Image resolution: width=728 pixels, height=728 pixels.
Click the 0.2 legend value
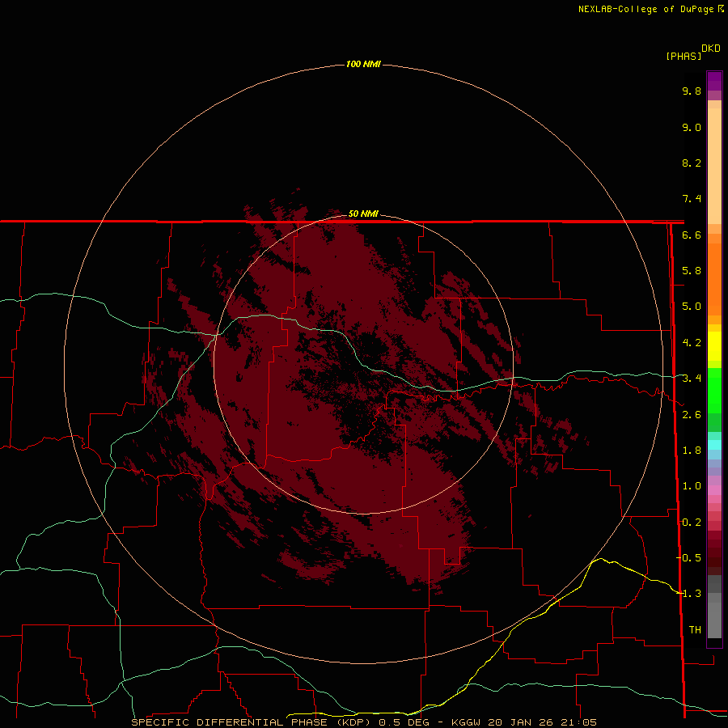[x=692, y=523]
